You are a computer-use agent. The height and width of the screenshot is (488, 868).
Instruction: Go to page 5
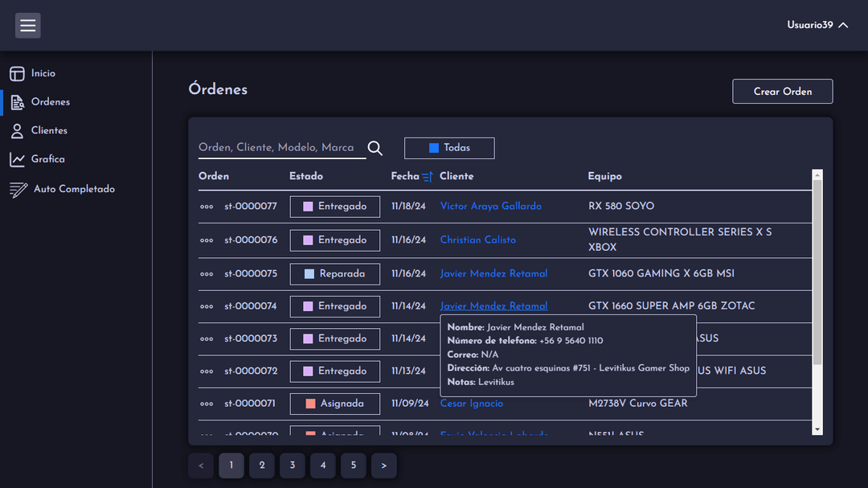[353, 465]
